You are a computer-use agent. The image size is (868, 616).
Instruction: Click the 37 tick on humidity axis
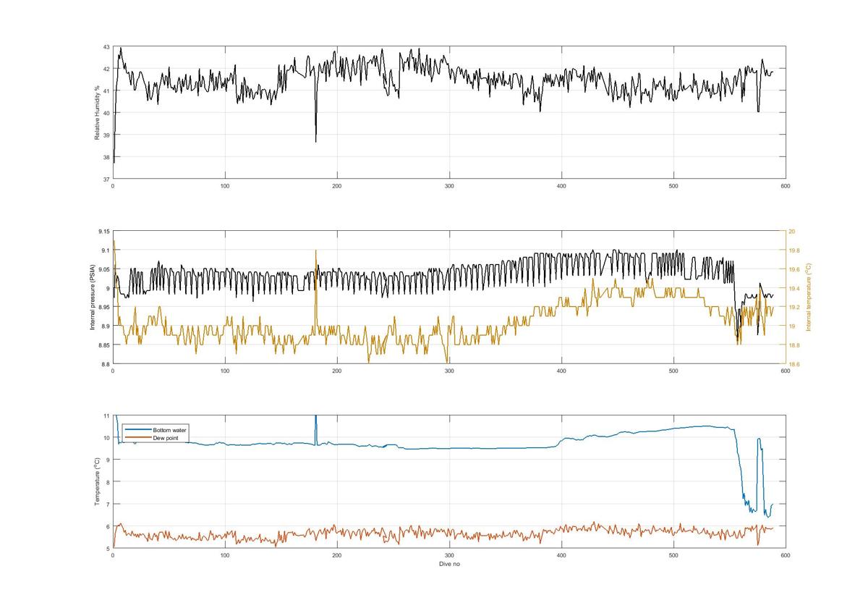point(106,179)
